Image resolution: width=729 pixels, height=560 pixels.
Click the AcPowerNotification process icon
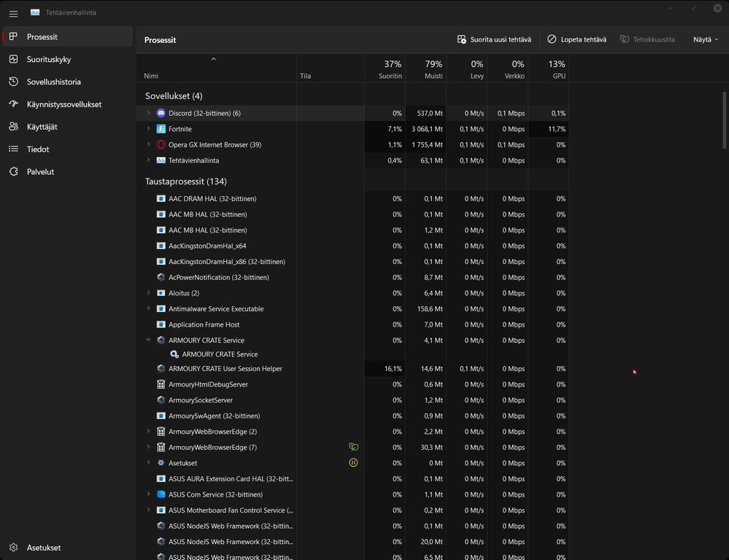coord(161,277)
